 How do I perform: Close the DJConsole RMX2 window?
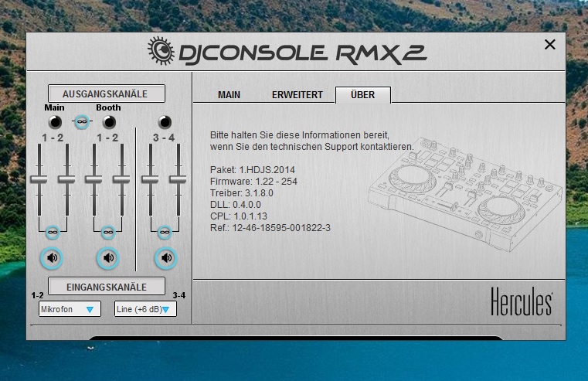549,45
